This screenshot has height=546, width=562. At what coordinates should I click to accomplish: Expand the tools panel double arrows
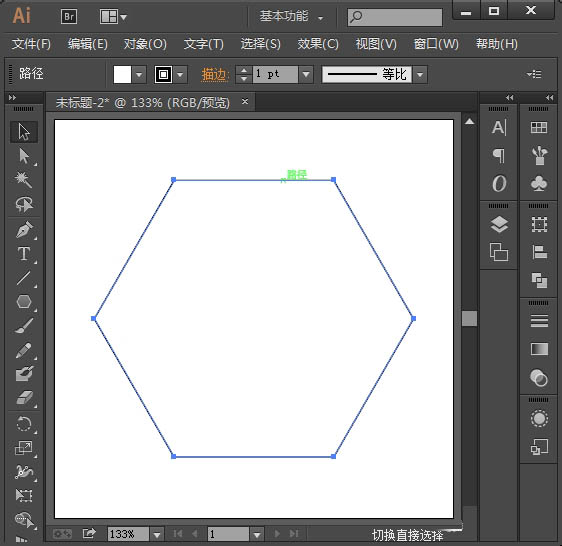click(12, 98)
